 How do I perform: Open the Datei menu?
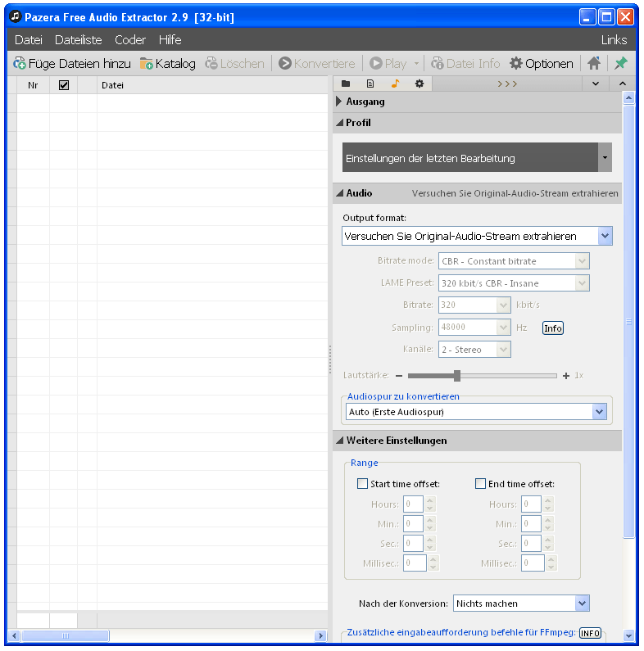click(x=28, y=40)
